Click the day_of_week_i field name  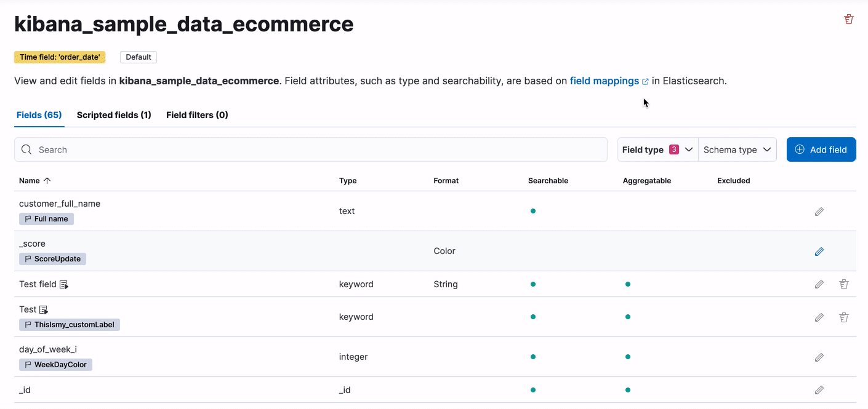pos(48,349)
